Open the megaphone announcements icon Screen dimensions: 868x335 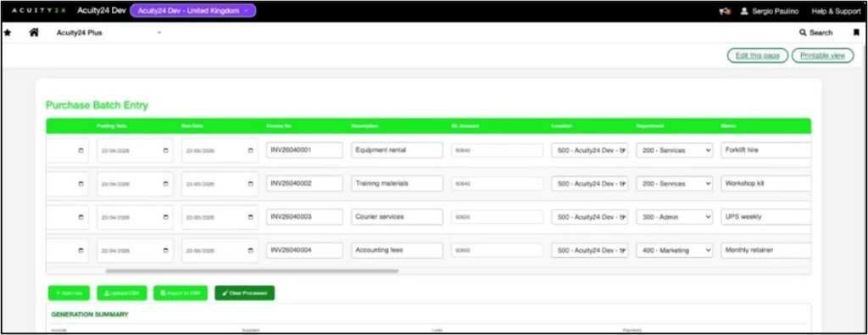[x=726, y=11]
